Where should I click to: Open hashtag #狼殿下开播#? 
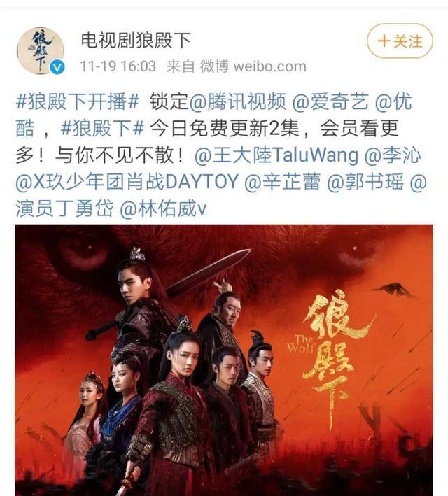78,102
